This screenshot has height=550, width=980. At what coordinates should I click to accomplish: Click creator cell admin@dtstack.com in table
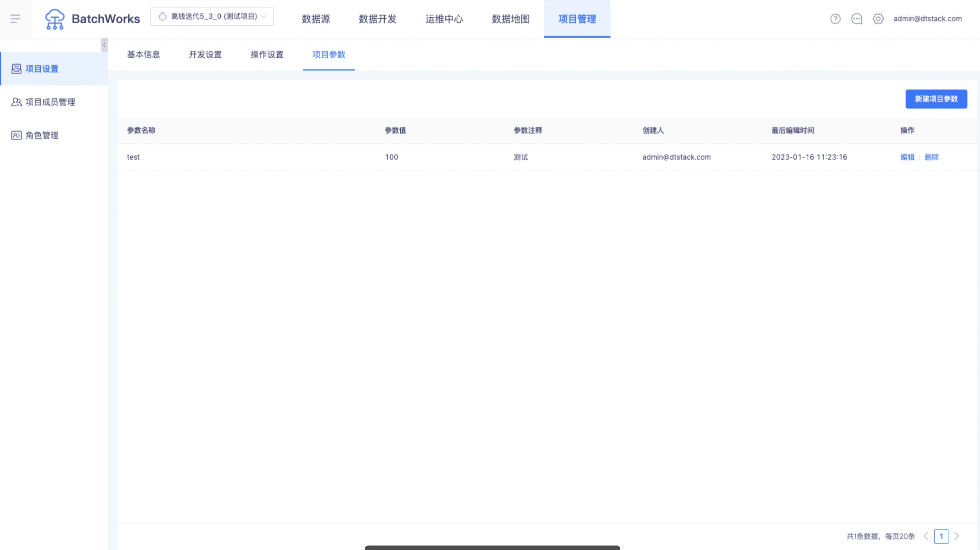676,157
